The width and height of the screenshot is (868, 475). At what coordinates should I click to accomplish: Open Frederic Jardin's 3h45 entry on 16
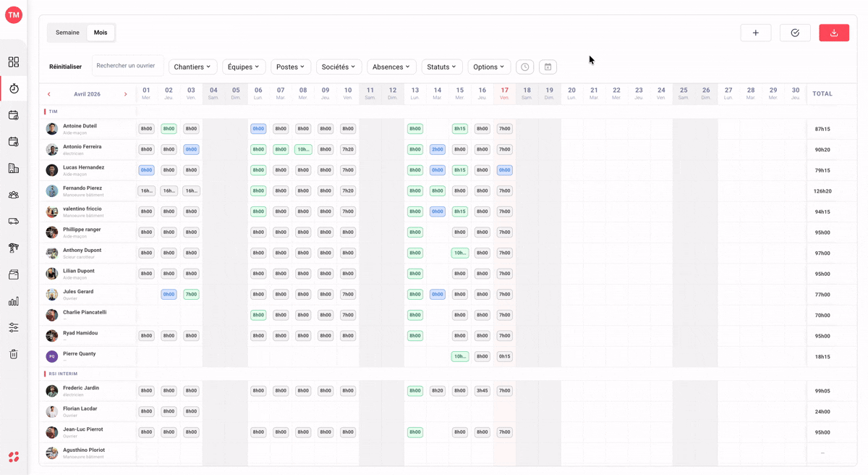(x=482, y=391)
